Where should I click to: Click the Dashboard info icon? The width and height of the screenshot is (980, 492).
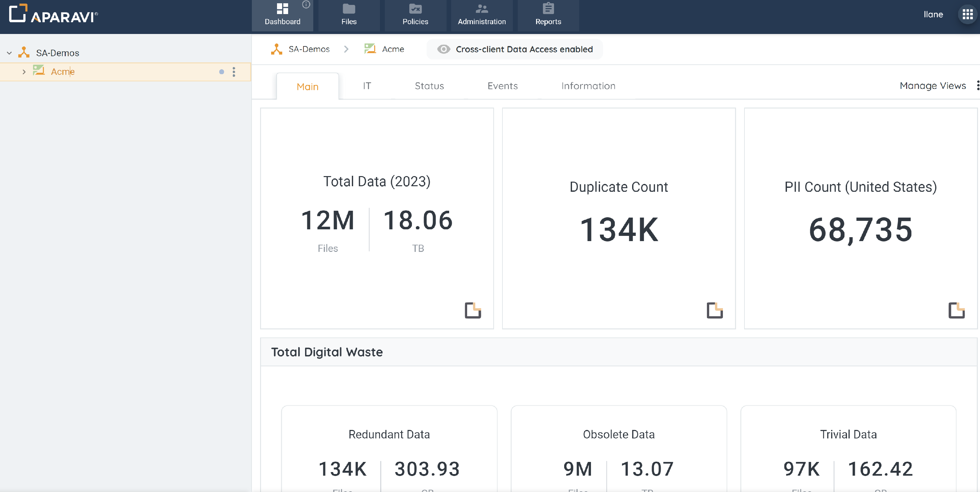pos(306,5)
